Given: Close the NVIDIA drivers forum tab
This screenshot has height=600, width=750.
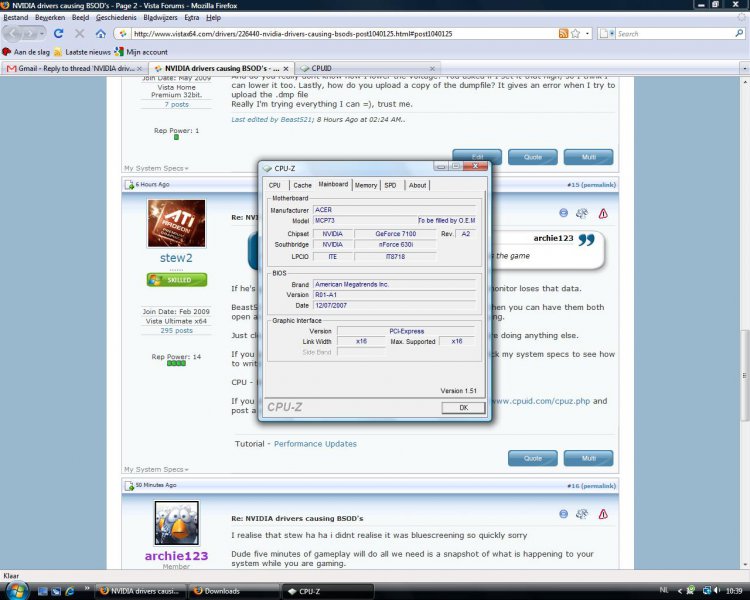Looking at the screenshot, I should 286,68.
